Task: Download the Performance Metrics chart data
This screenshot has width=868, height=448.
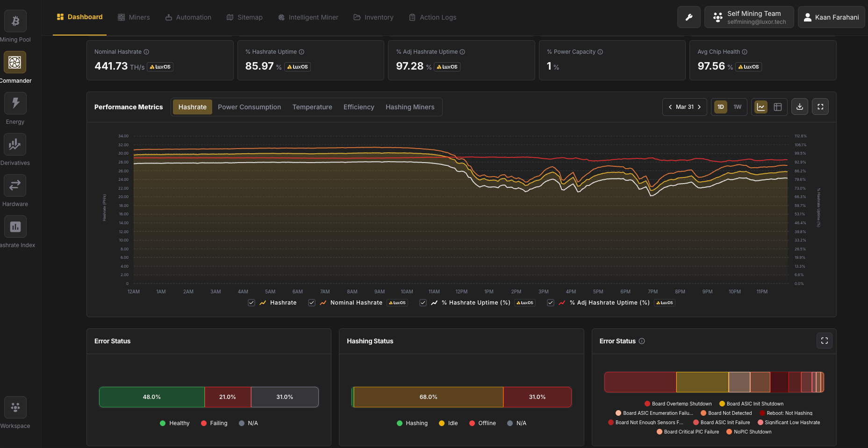Action: pyautogui.click(x=799, y=107)
